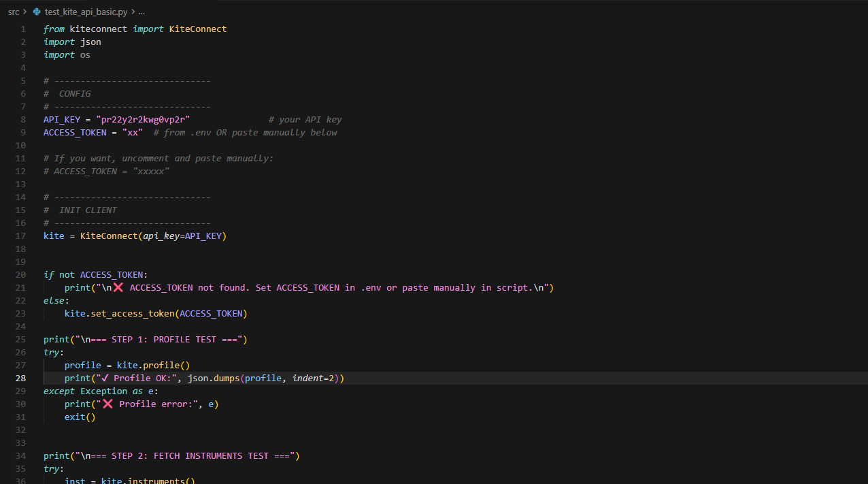Click the INIT CLIENT comment text
The width and height of the screenshot is (868, 484).
pyautogui.click(x=88, y=210)
